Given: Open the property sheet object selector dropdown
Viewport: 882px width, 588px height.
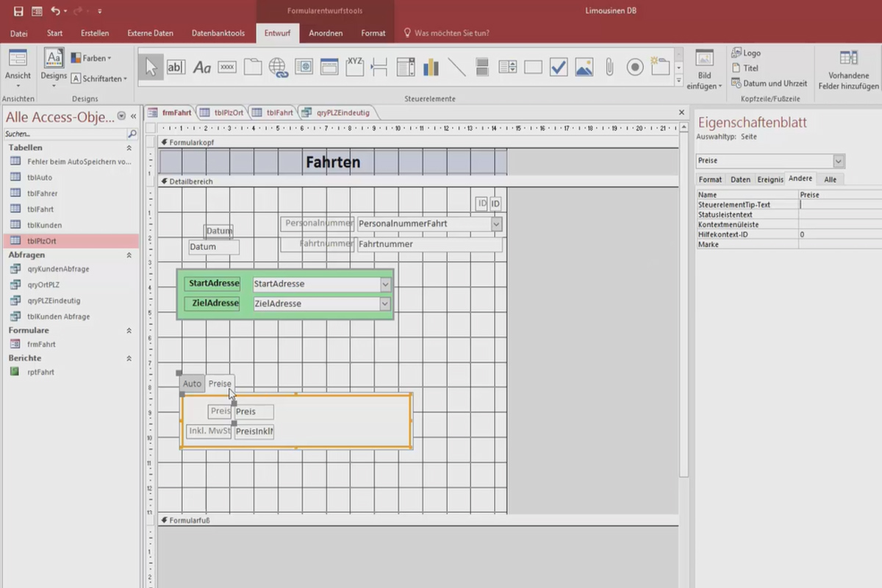Looking at the screenshot, I should point(839,160).
